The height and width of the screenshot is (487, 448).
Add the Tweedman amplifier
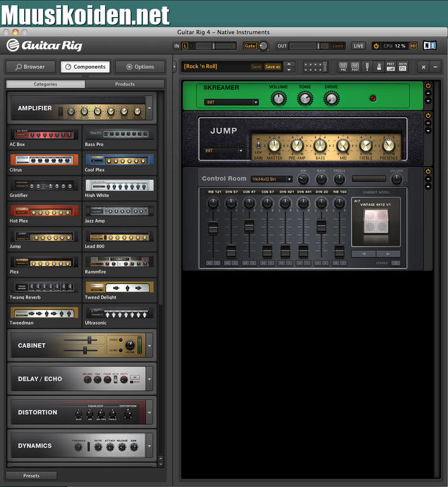point(44,316)
